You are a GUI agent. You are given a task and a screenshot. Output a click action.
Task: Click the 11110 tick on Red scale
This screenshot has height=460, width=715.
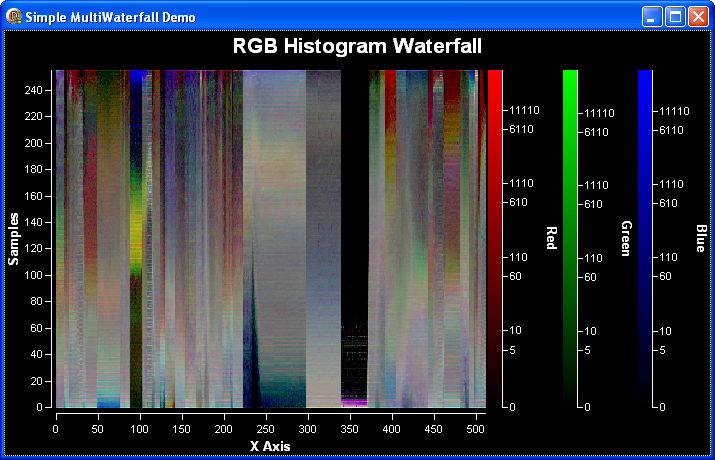pyautogui.click(x=524, y=110)
